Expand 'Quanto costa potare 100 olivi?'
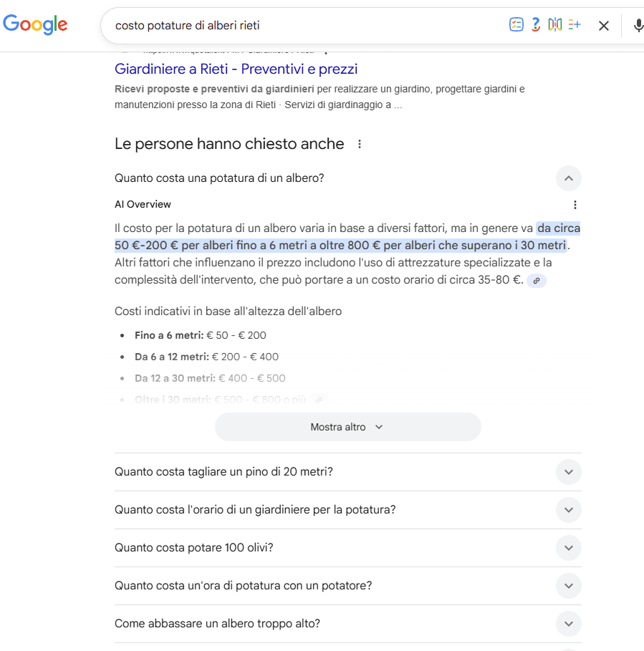 click(568, 548)
